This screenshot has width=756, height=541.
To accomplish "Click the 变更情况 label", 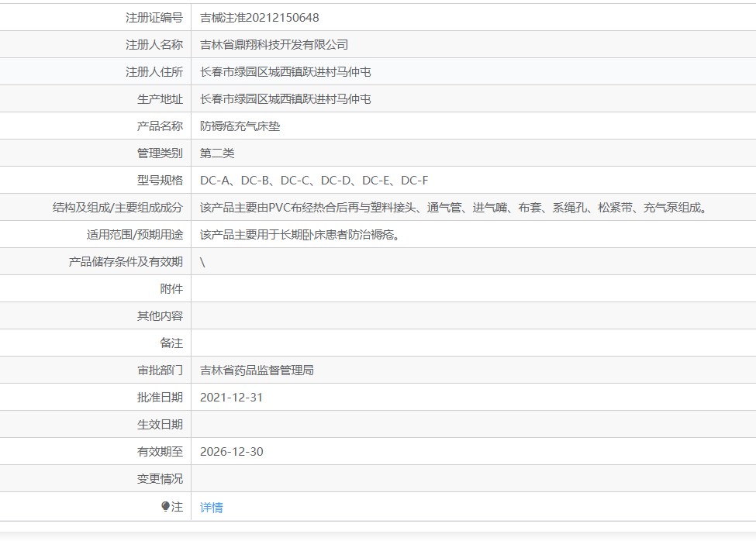I will click(x=160, y=479).
